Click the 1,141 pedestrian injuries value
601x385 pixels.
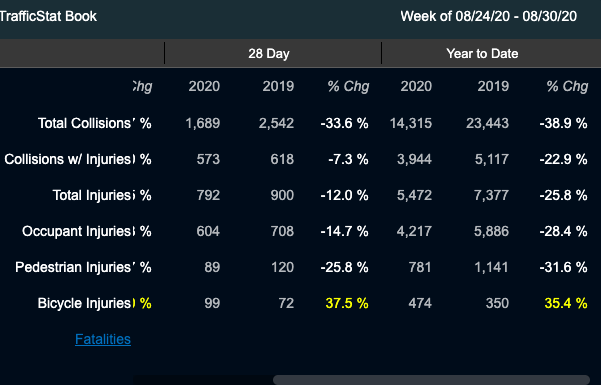tap(491, 267)
